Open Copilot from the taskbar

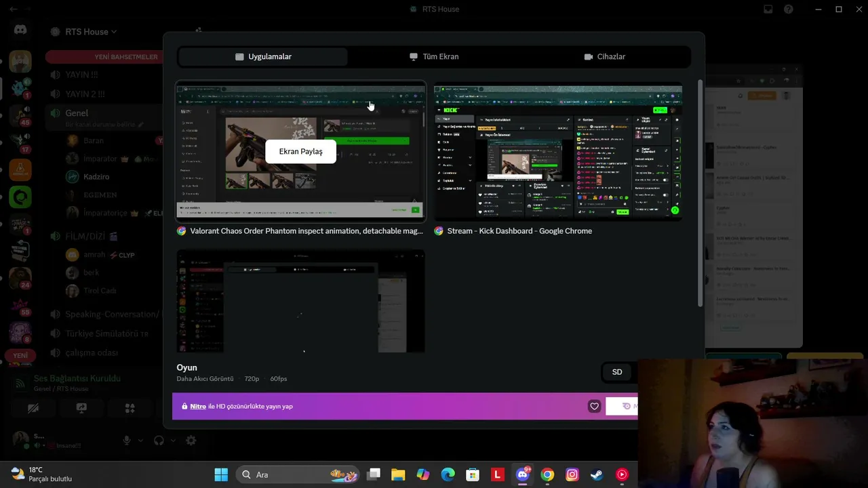coord(423,474)
